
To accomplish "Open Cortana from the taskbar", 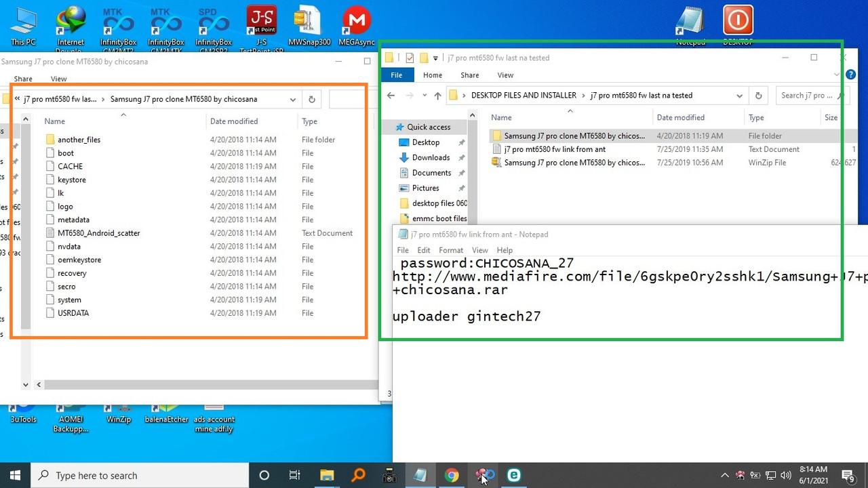I will (x=264, y=475).
